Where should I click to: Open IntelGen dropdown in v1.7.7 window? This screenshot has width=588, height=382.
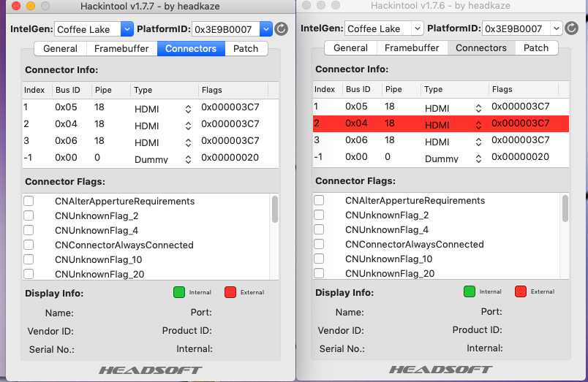(127, 29)
